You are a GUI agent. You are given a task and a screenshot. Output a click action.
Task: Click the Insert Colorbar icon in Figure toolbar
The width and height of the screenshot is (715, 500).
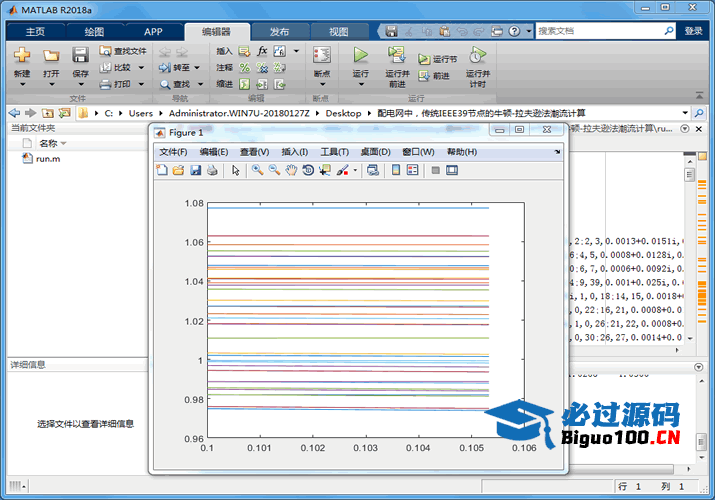pyautogui.click(x=396, y=171)
